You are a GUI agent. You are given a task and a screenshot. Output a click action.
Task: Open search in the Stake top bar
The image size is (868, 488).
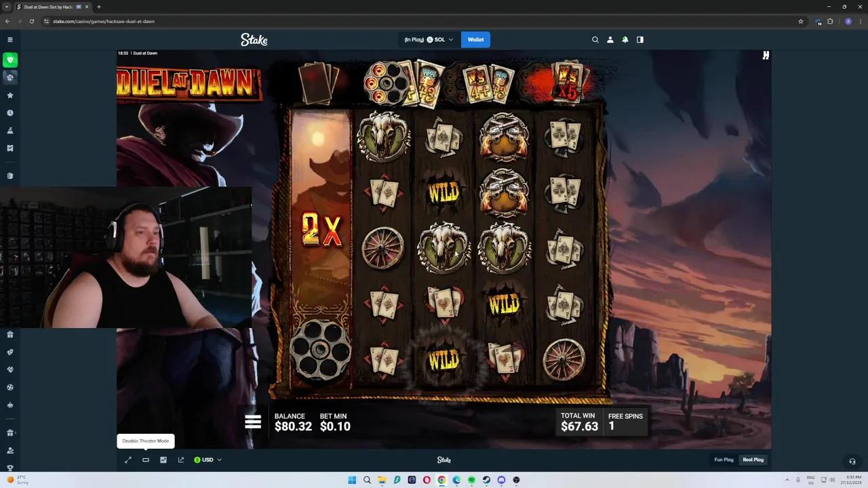click(595, 39)
